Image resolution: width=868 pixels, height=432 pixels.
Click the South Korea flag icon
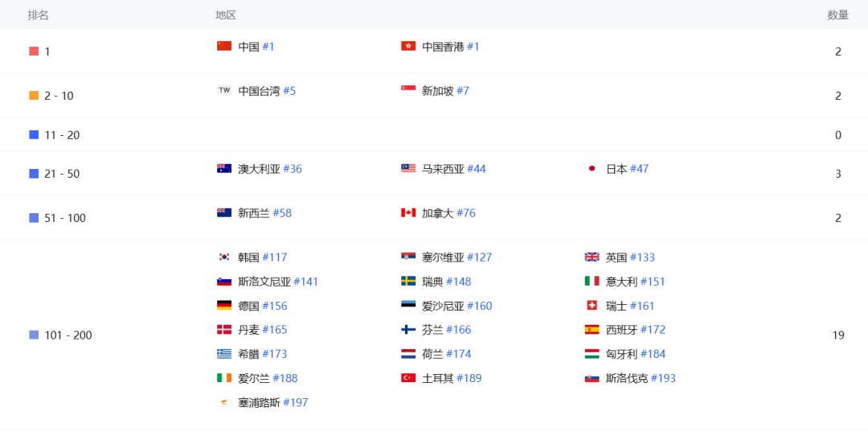point(224,257)
